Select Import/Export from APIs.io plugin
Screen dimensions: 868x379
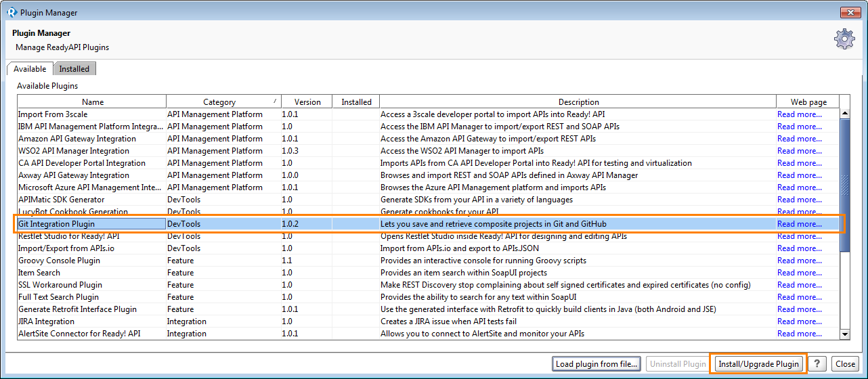point(429,248)
